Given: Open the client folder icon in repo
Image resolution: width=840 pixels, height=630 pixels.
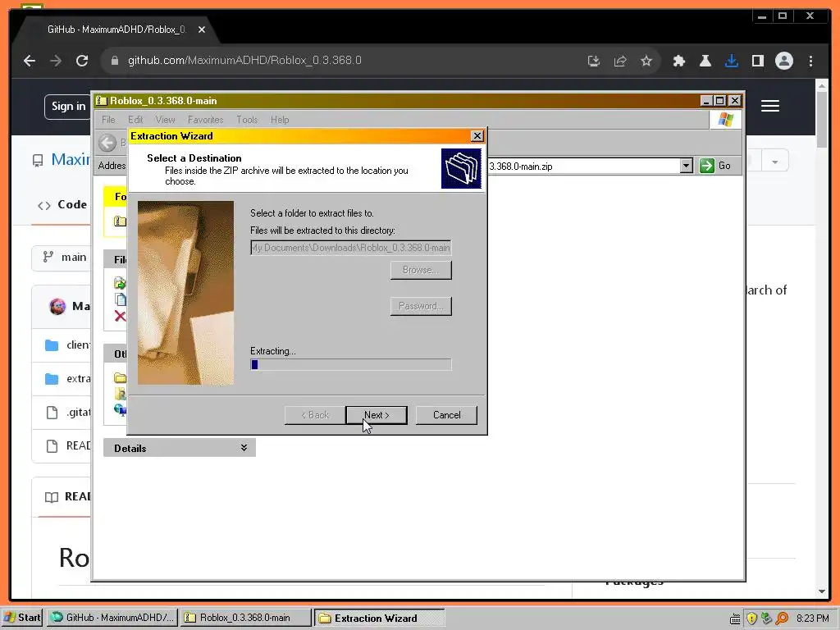Looking at the screenshot, I should pos(52,345).
